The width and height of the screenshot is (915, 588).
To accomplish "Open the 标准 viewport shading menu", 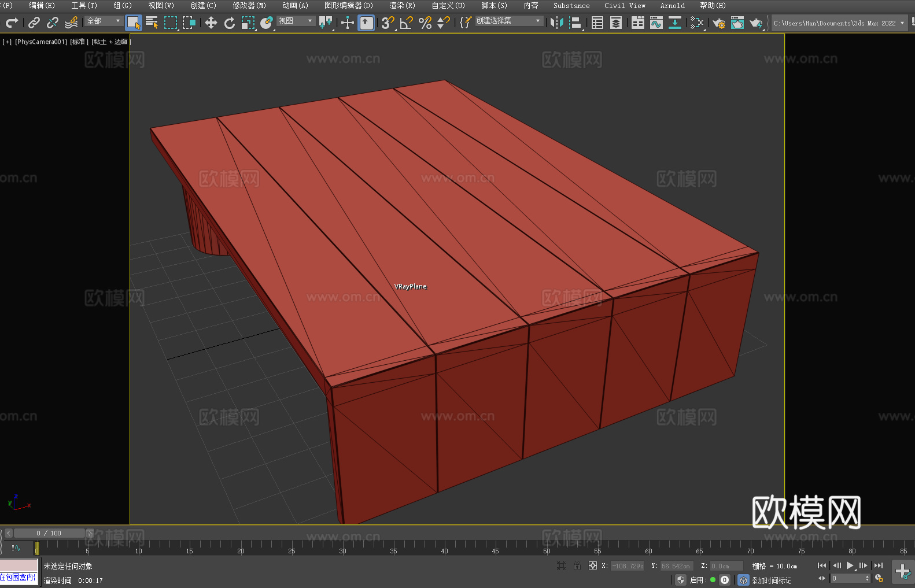I will 79,42.
